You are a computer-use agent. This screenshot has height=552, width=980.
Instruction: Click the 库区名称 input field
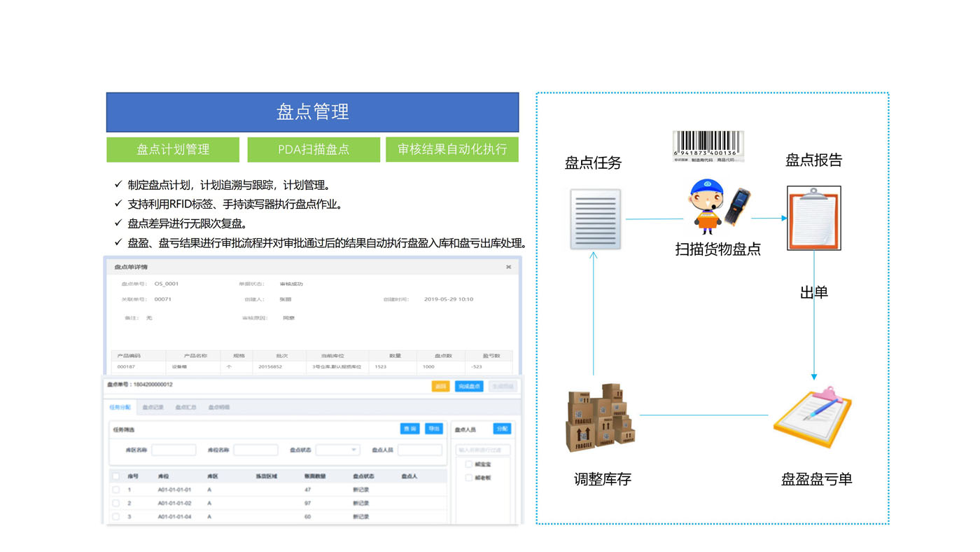click(174, 450)
